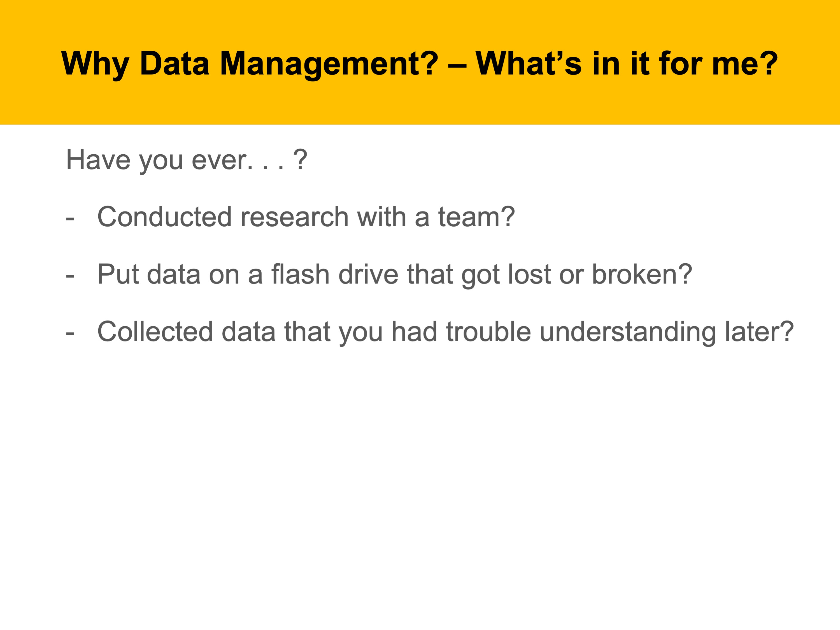Click the word 'trouble' in third bullet
The image size is (840, 630).
(x=488, y=331)
